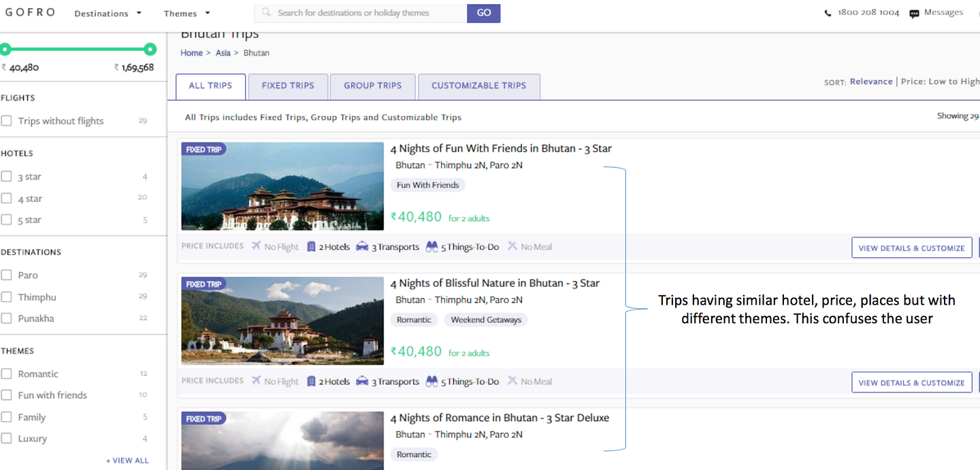
Task: Click the GOFRO logo
Action: [31, 12]
